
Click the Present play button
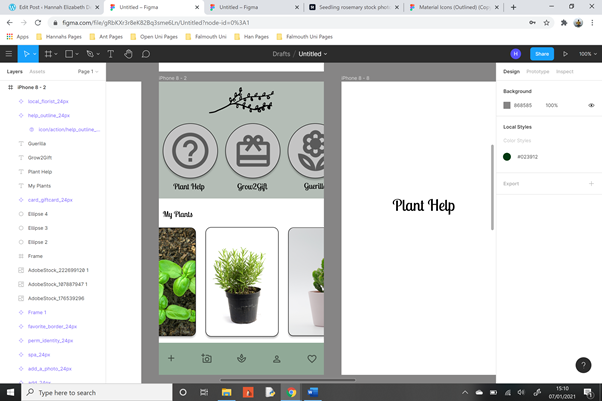tap(565, 54)
